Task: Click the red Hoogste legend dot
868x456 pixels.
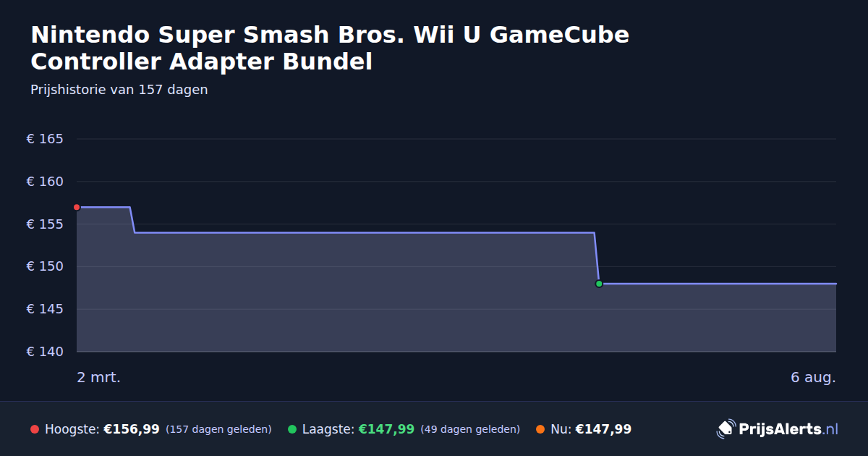Action: click(35, 429)
